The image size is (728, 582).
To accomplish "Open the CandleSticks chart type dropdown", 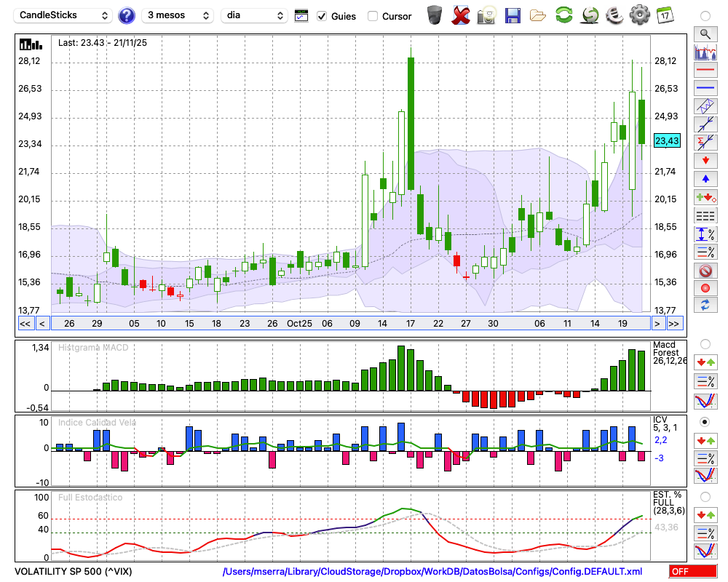I will point(64,15).
